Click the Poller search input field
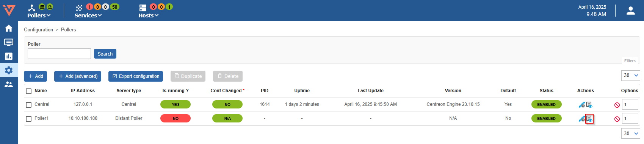The image size is (644, 144). (x=59, y=54)
